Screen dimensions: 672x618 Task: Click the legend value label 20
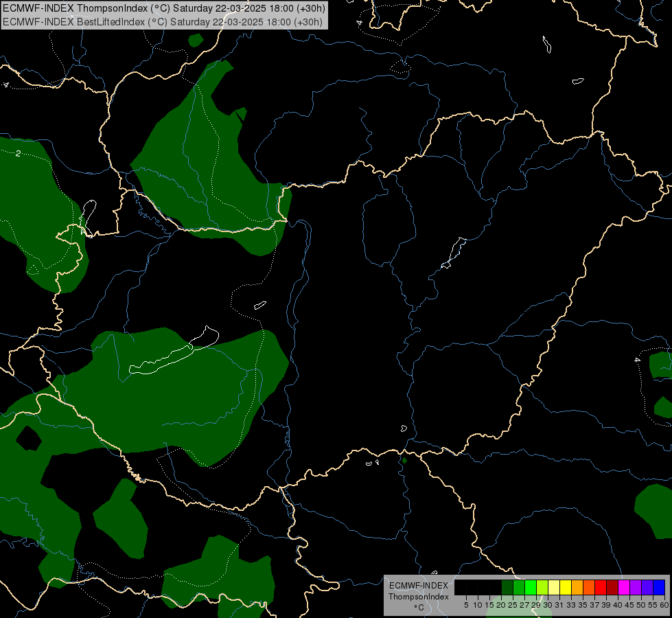502,605
